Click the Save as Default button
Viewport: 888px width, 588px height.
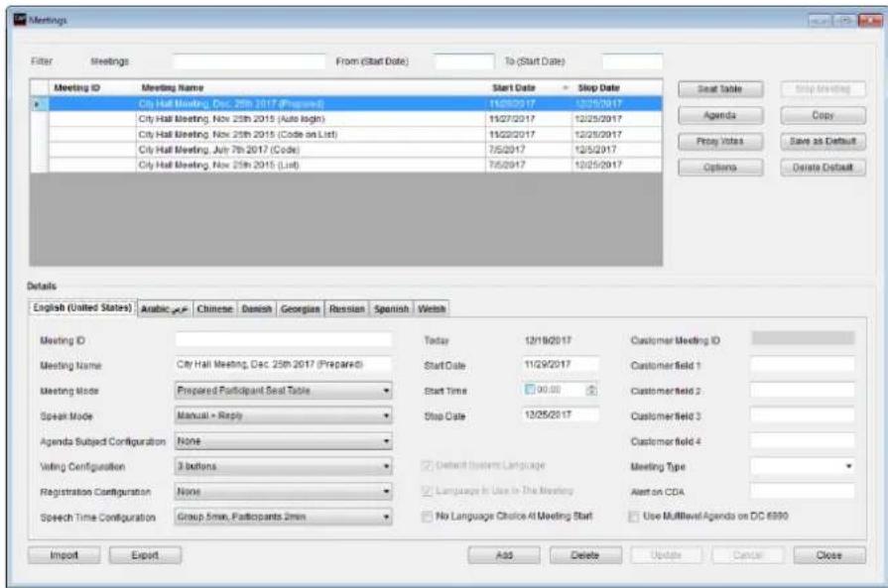click(x=823, y=142)
